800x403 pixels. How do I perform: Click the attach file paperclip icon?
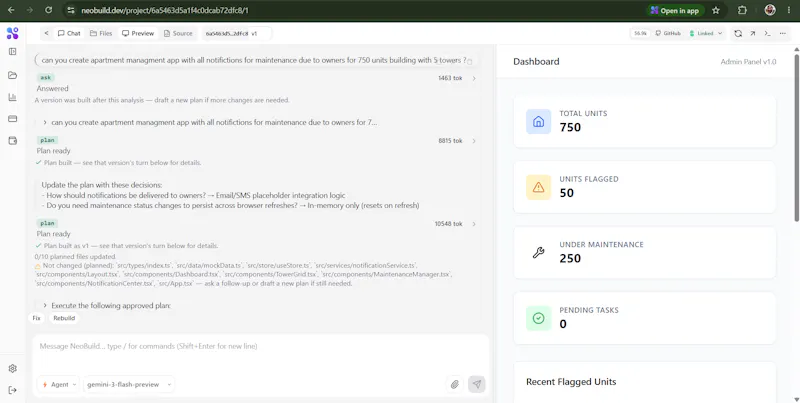point(455,385)
